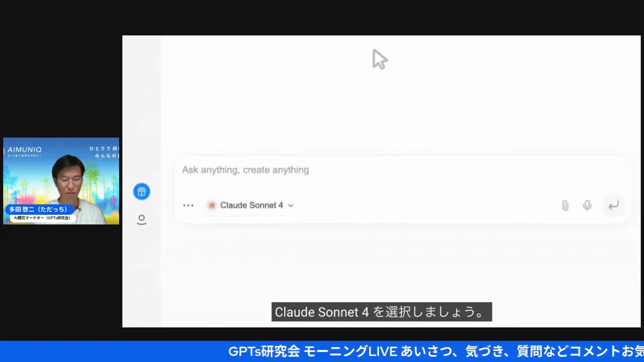
Task: Click the blue gift icon in sidebar
Action: point(142,192)
